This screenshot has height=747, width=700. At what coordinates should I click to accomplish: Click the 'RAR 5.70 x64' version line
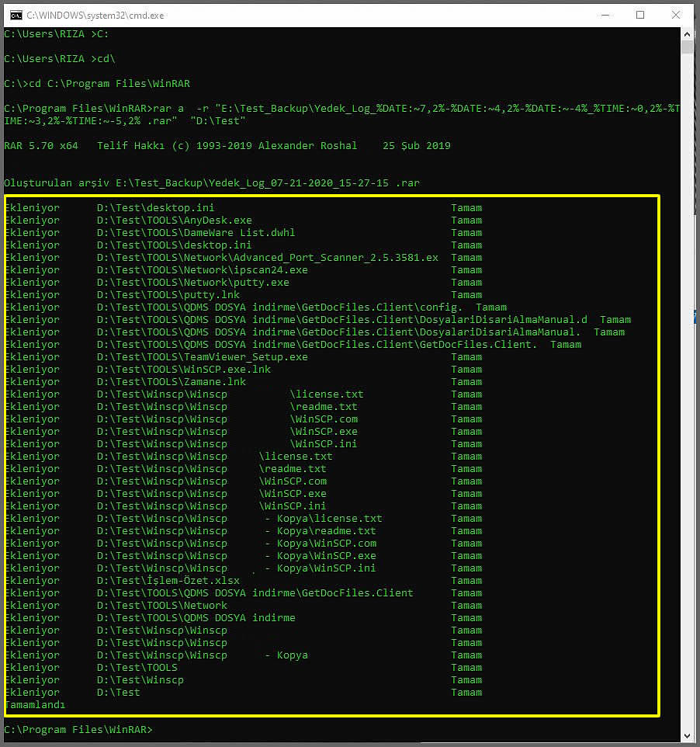(x=227, y=146)
